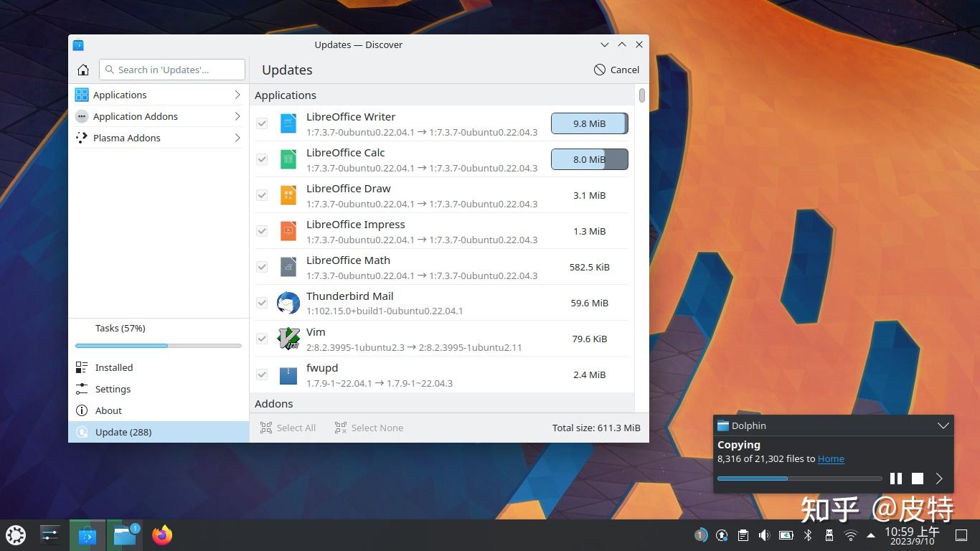Open Discover's home view icon
Viewport: 980px width, 551px height.
(83, 70)
